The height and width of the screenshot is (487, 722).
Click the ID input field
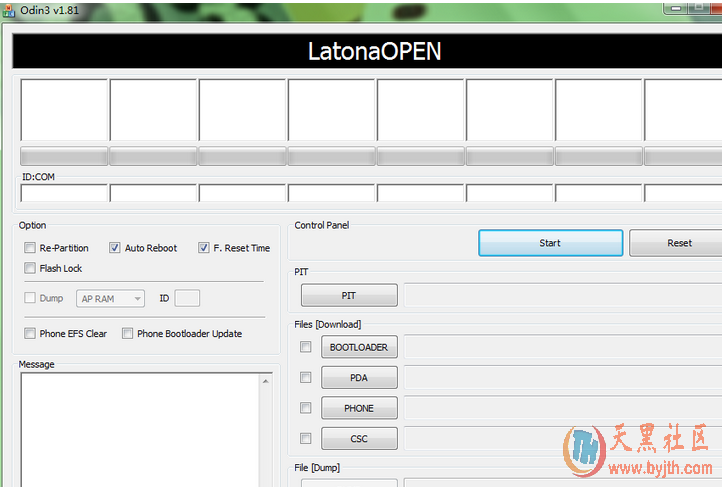[x=187, y=298]
